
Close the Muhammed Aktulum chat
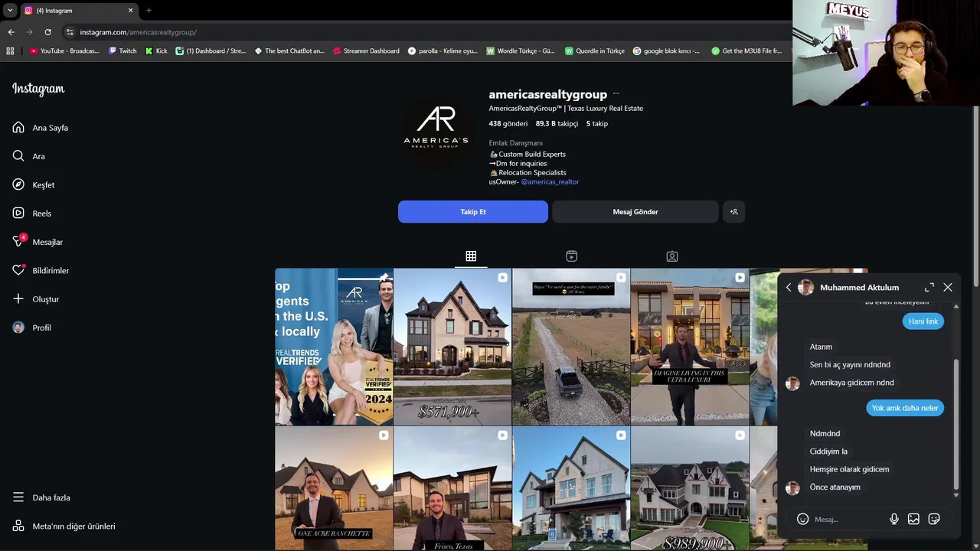(948, 287)
